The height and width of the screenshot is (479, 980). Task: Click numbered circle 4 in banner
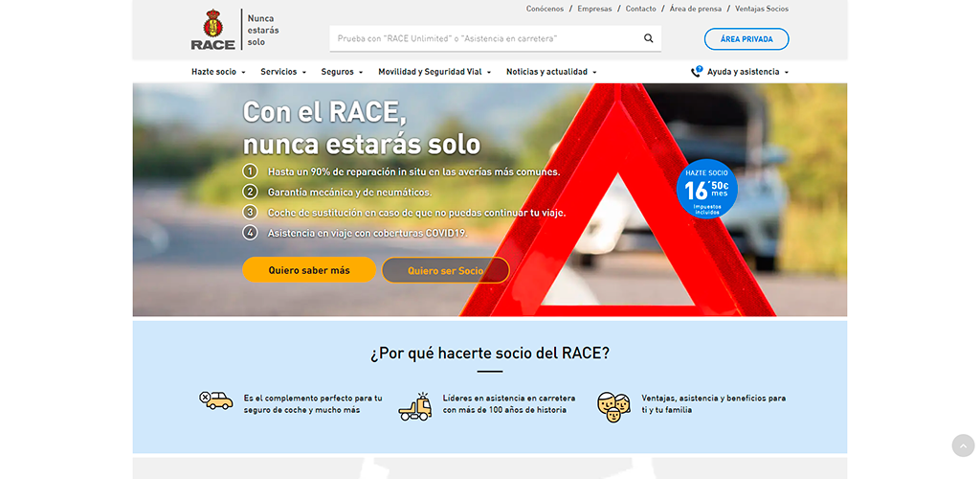[x=250, y=233]
